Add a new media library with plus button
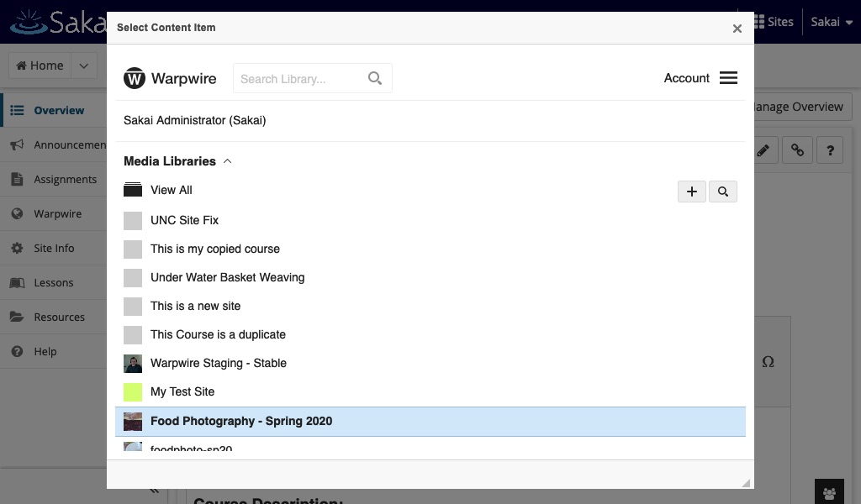 [692, 192]
